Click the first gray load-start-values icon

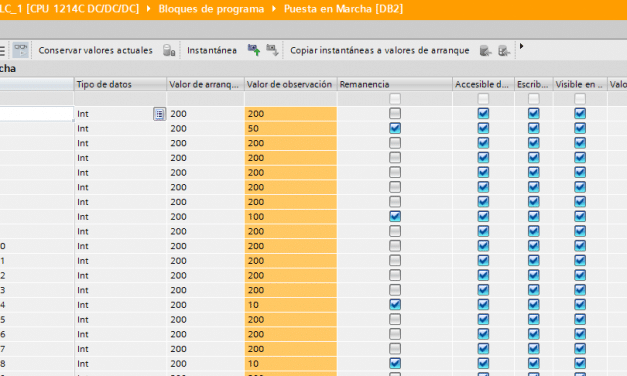pos(485,51)
